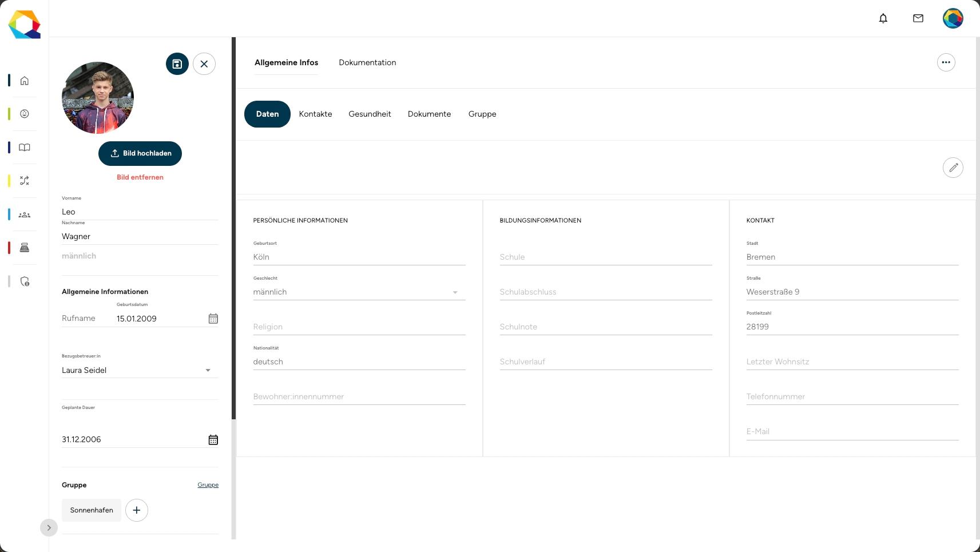Viewport: 980px width, 552px height.
Task: Expand the sidebar with chevron arrow
Action: 49,527
